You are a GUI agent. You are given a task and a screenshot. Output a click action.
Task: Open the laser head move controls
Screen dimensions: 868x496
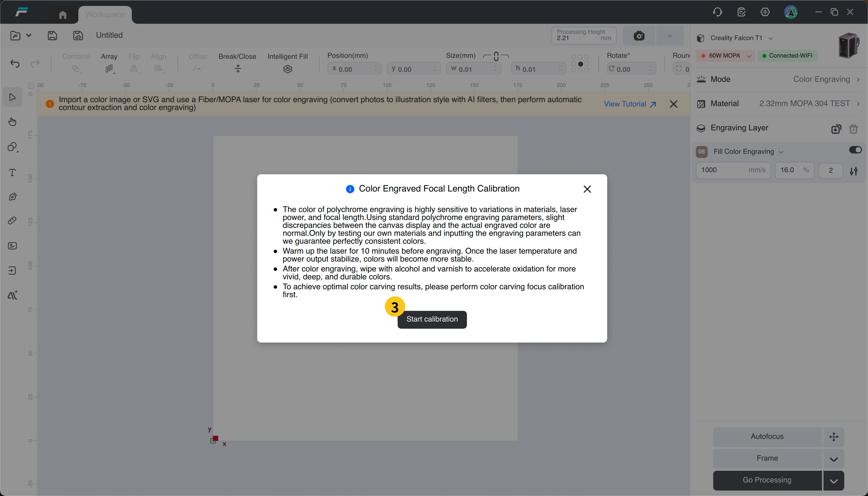tap(833, 437)
